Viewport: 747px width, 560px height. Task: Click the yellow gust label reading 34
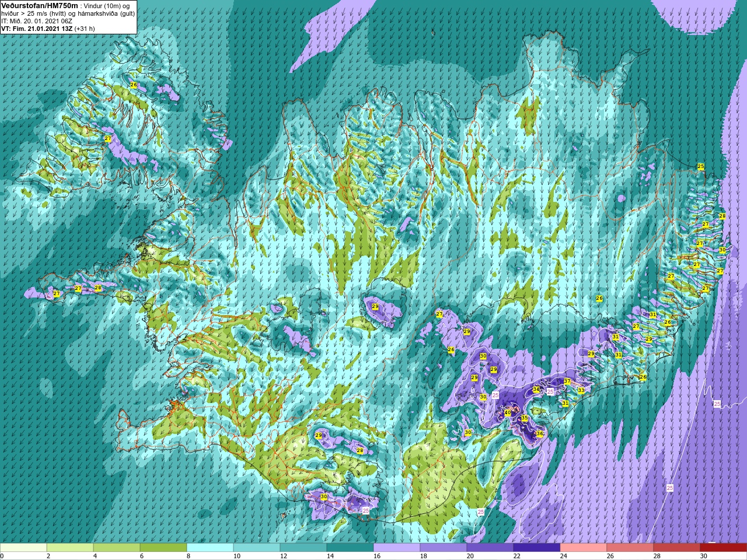coord(536,389)
